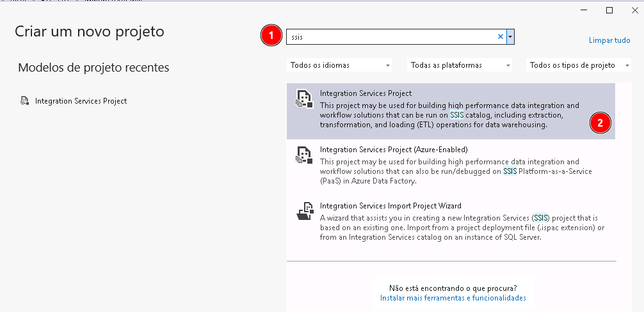Clear the ssis search text with X
644x312 pixels.
500,36
